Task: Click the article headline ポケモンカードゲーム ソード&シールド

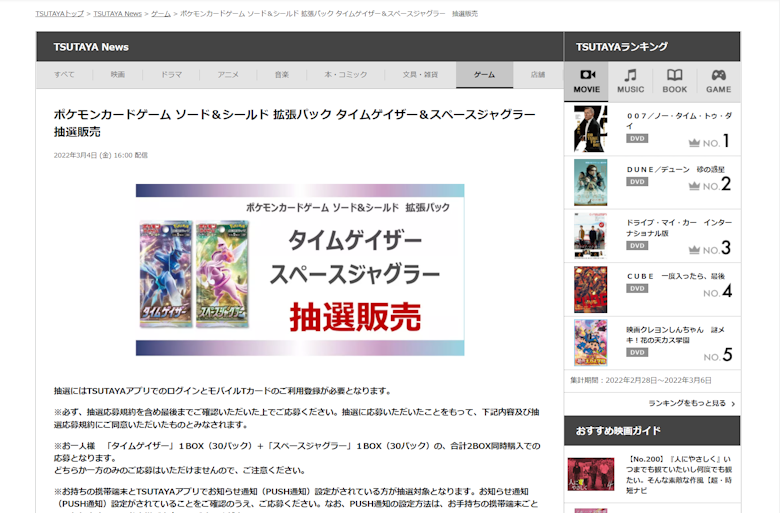Action: click(x=294, y=123)
